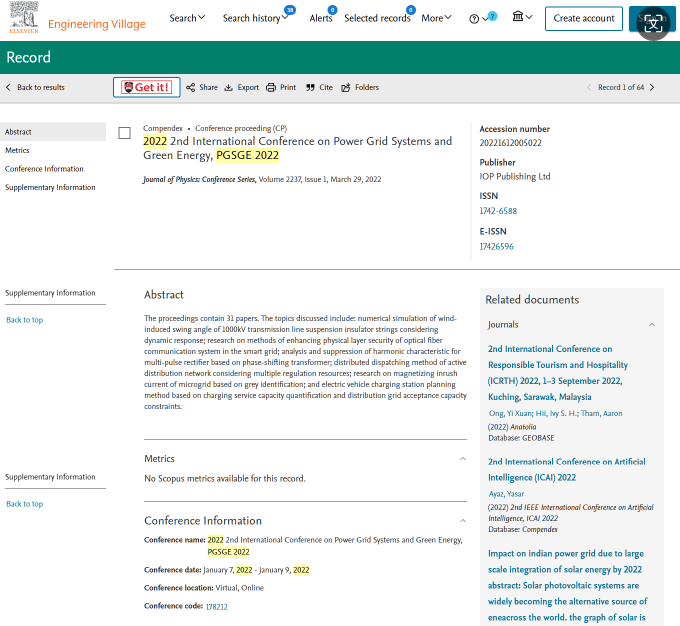Open the Search history menu
The width and height of the screenshot is (680, 626).
pos(255,18)
